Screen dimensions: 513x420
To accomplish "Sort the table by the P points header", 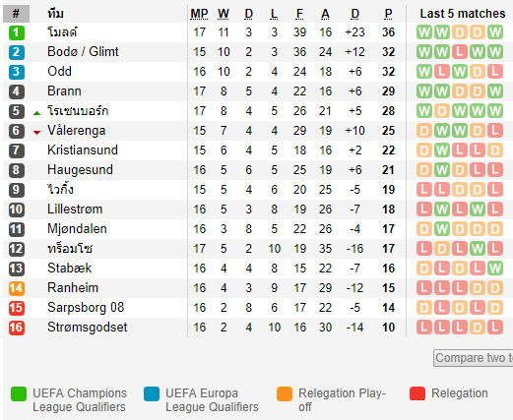I will tap(388, 14).
